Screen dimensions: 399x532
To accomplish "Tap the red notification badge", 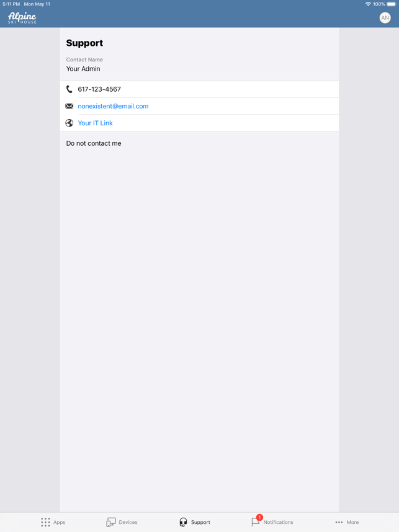I will pyautogui.click(x=259, y=517).
